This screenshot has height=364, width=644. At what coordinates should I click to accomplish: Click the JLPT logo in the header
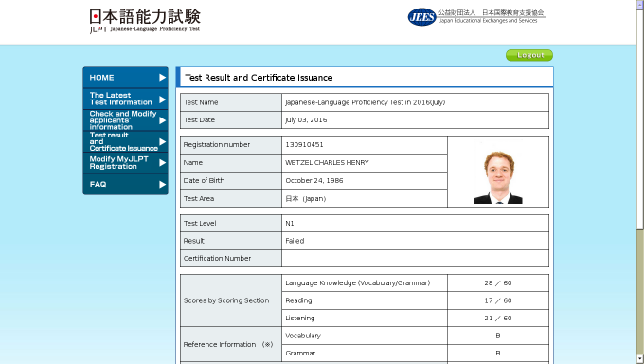point(145,22)
